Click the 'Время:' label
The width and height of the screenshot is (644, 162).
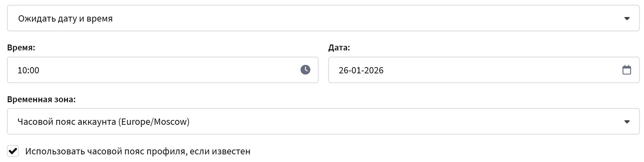[21, 48]
